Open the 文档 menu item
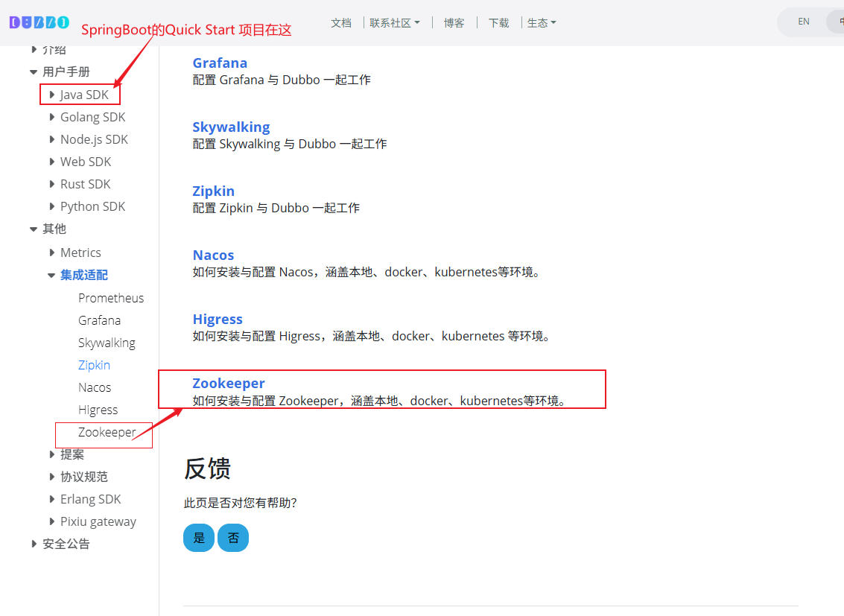This screenshot has height=616, width=844. tap(340, 22)
